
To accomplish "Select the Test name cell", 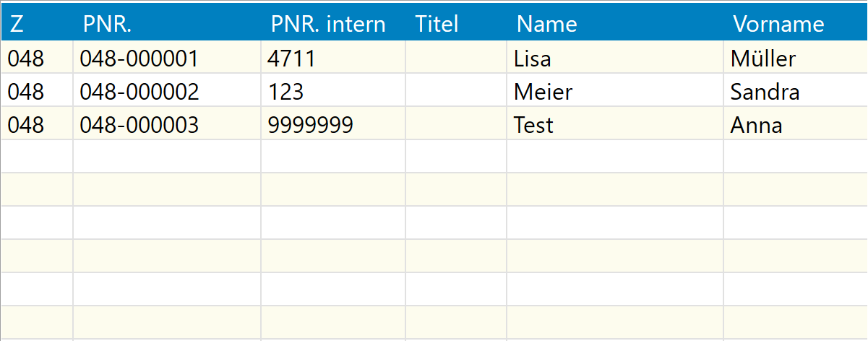I will click(x=615, y=124).
